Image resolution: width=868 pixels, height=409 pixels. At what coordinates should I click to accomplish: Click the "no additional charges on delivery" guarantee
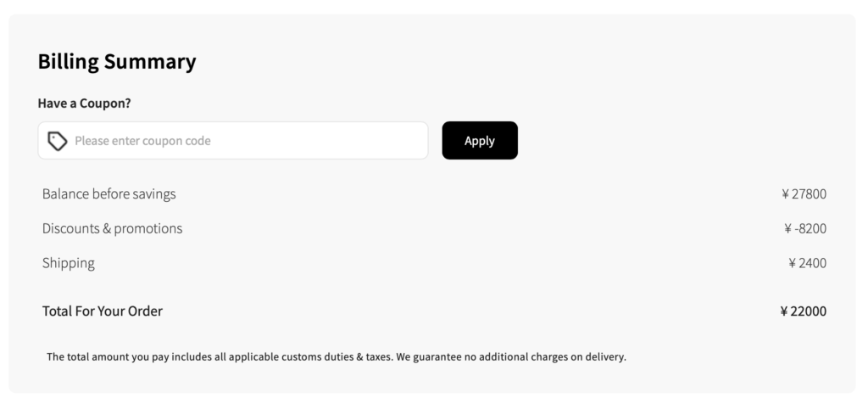542,357
